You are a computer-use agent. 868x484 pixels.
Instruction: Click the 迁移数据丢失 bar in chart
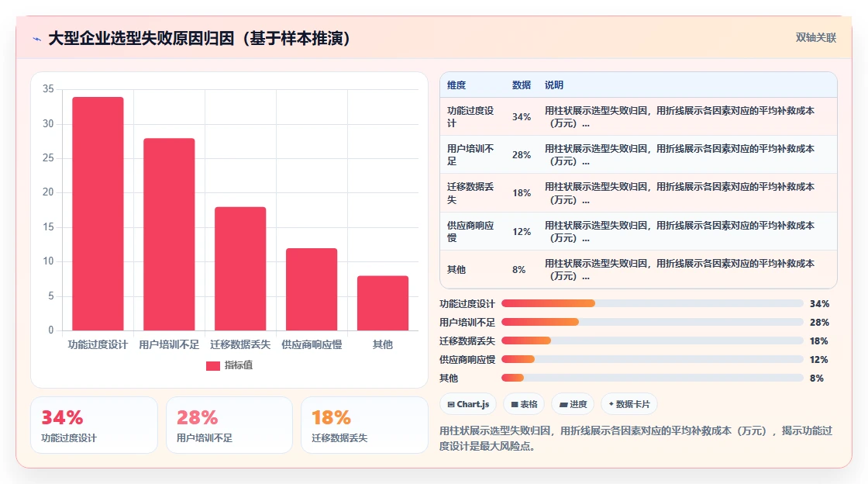[240, 268]
